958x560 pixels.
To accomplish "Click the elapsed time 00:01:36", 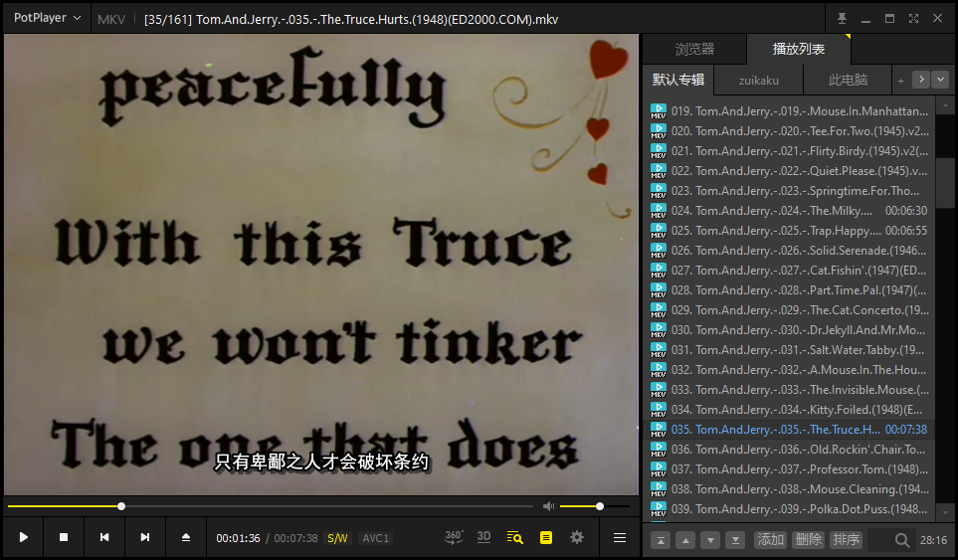I will [x=239, y=538].
